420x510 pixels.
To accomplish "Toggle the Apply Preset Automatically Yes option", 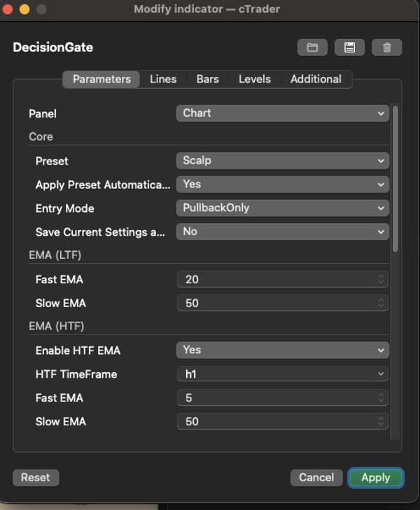I will [282, 184].
